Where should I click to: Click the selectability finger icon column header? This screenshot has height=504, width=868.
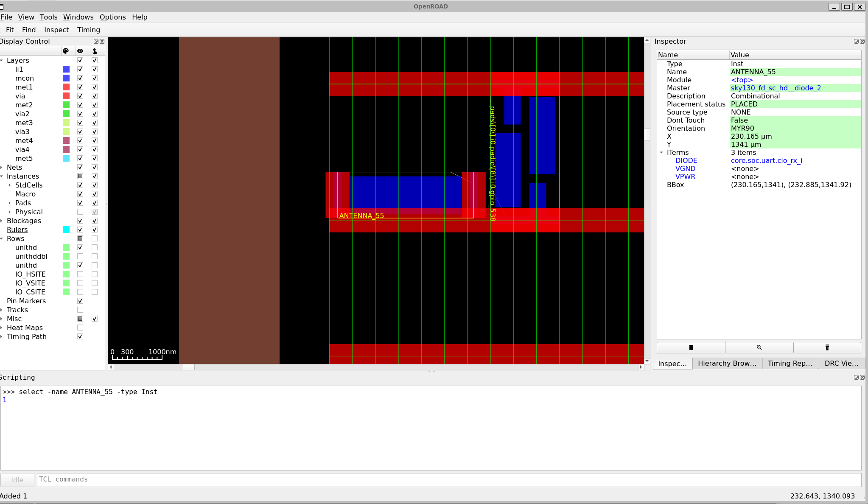95,51
